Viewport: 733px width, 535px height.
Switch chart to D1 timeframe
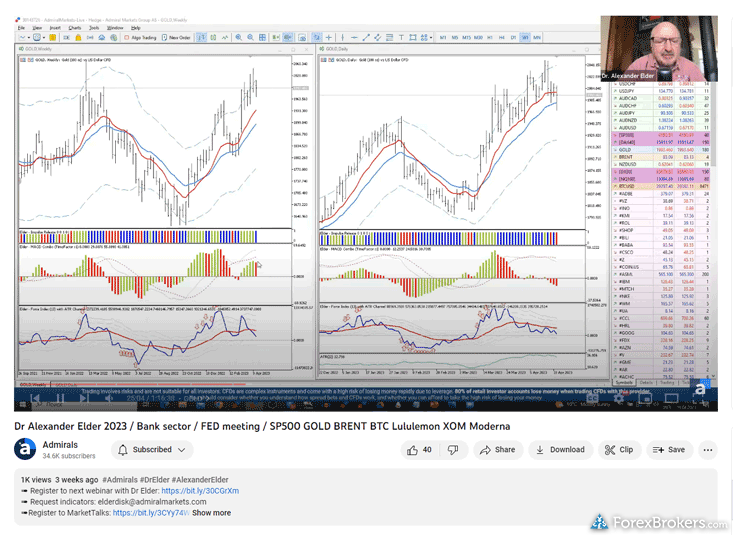click(513, 37)
